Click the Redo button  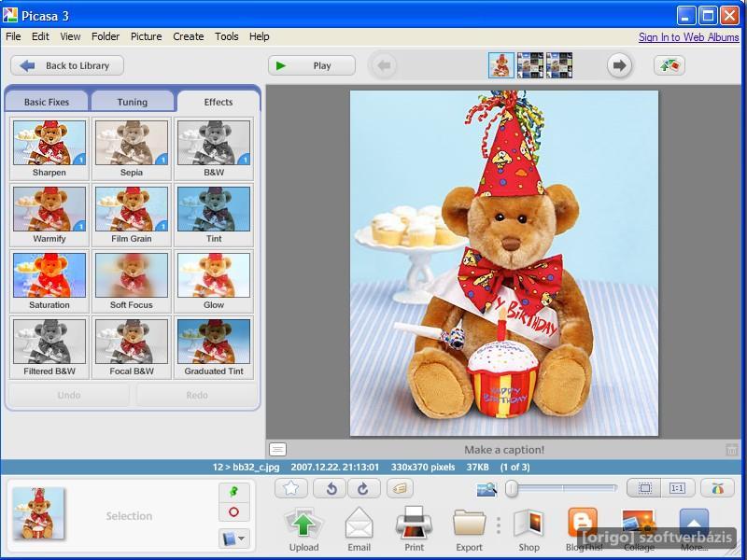(197, 395)
